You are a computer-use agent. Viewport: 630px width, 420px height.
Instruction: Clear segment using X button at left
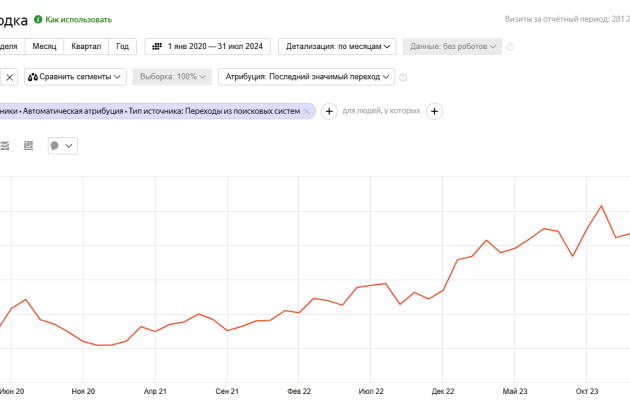tap(8, 76)
